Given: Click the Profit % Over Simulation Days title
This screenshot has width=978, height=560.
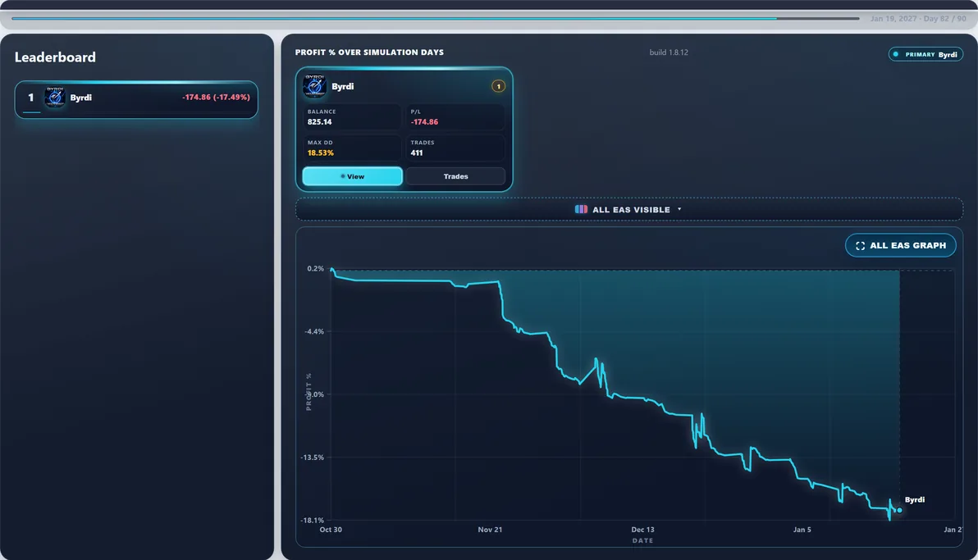Looking at the screenshot, I should [x=369, y=52].
